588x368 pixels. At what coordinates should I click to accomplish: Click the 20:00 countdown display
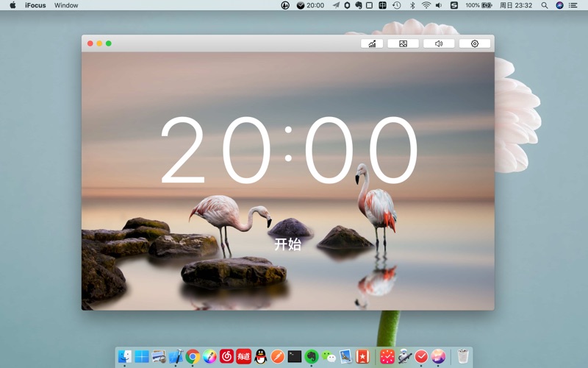point(288,151)
